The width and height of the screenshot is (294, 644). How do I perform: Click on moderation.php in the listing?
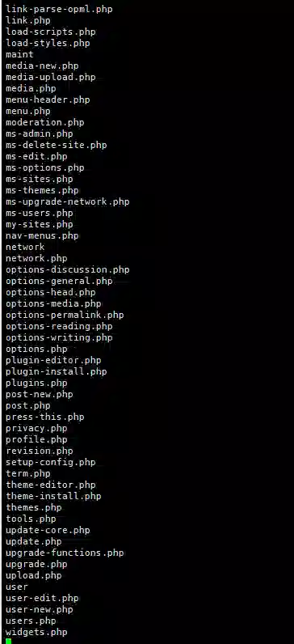click(x=45, y=122)
